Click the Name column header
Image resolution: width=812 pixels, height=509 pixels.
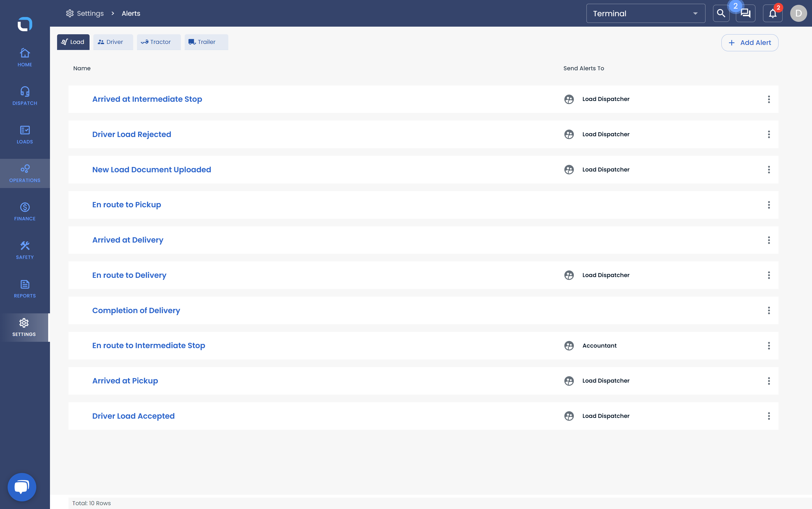pos(82,68)
